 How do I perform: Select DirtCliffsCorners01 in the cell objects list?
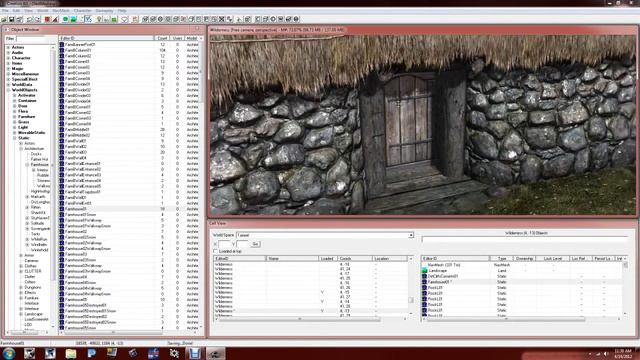point(443,276)
